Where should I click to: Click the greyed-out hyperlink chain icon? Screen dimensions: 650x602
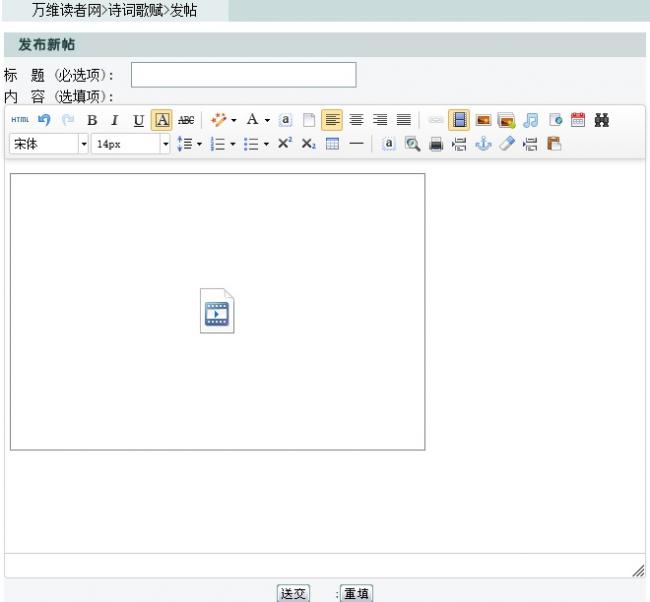[x=436, y=120]
